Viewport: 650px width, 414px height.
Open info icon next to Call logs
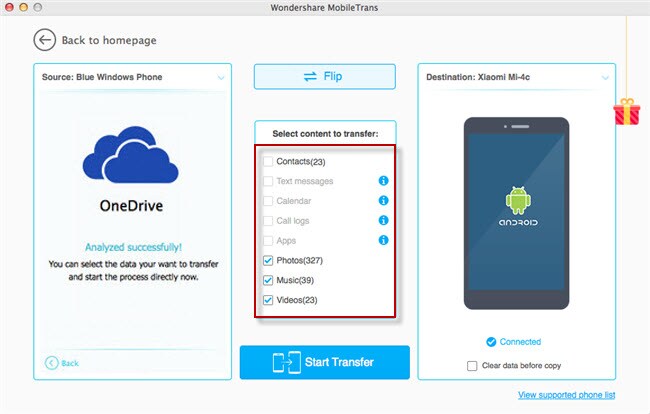(383, 220)
